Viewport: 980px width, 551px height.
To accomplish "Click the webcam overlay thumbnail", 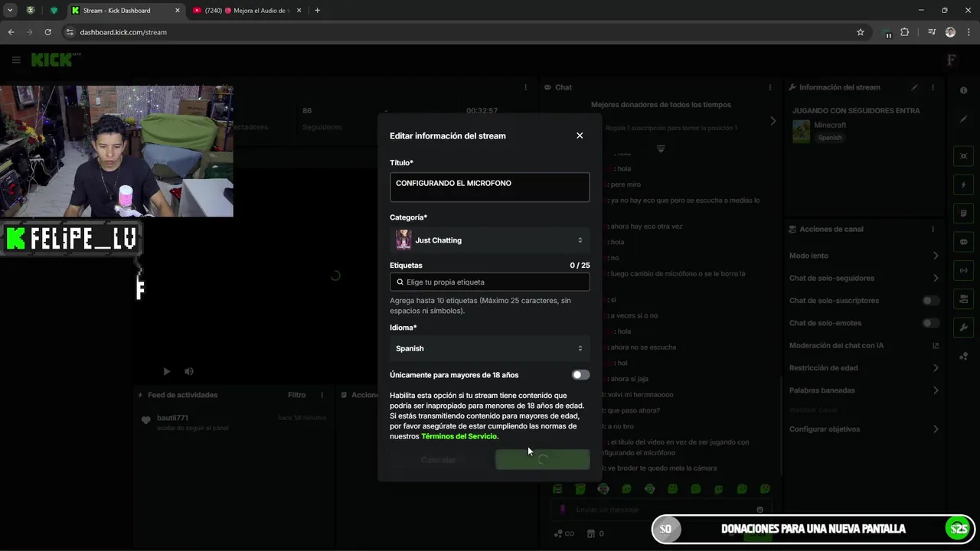I will click(116, 151).
